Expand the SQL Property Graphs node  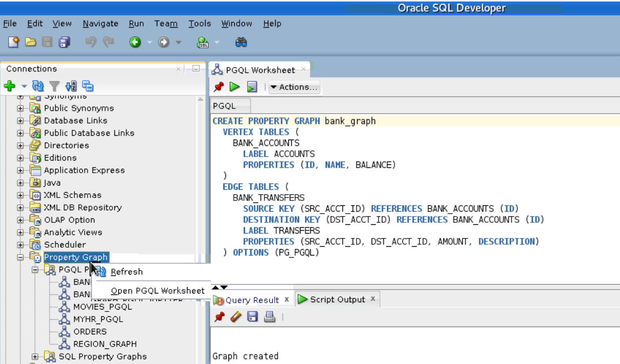(35, 357)
